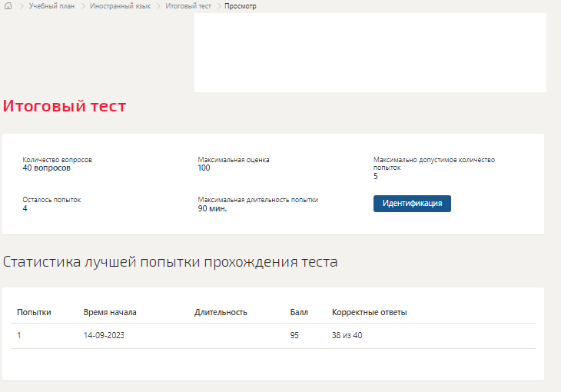Click the breadcrumb arrow after home icon
The width and height of the screenshot is (561, 392).
point(22,6)
